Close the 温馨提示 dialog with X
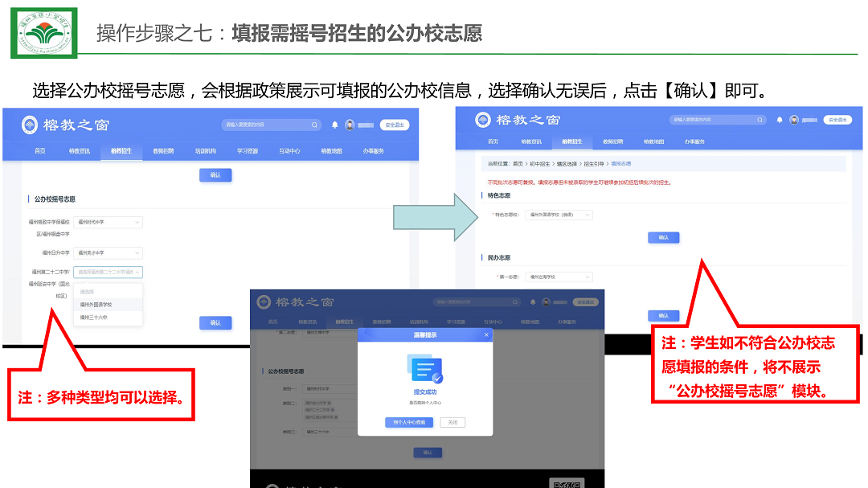Image resolution: width=868 pixels, height=488 pixels. 486,335
